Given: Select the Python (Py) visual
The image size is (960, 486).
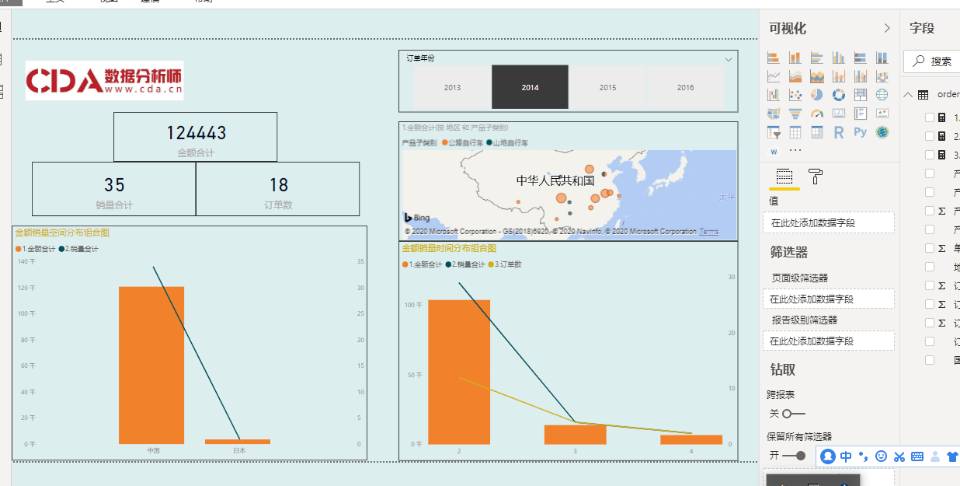Looking at the screenshot, I should pyautogui.click(x=860, y=132).
